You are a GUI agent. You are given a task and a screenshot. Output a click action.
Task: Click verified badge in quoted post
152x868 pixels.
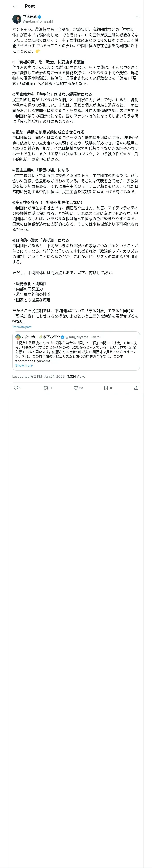62,337
